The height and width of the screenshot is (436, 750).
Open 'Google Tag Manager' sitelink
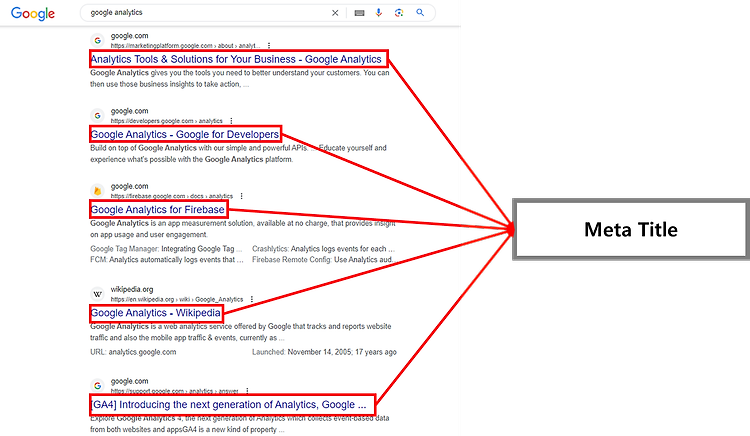coord(124,249)
